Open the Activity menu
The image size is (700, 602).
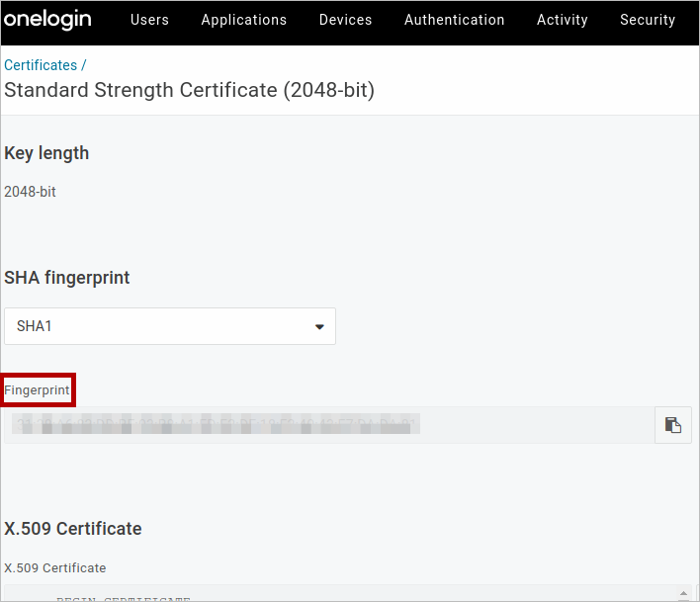[x=562, y=20]
